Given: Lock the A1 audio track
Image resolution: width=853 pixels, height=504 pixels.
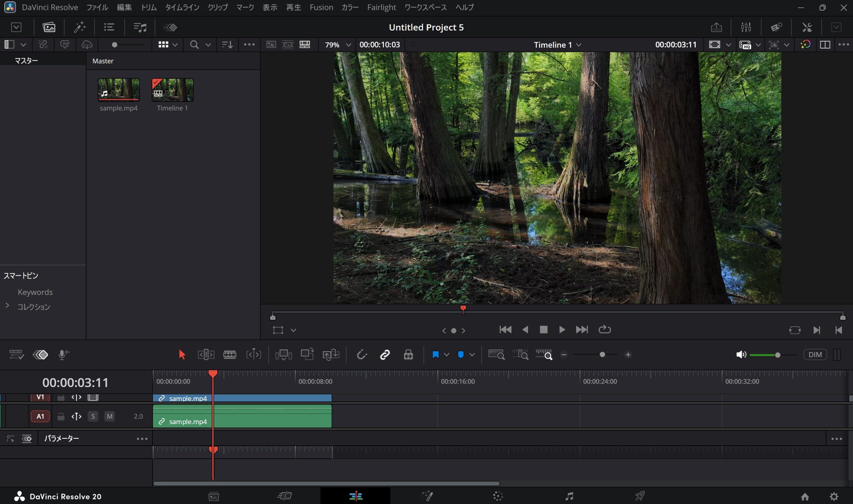Looking at the screenshot, I should pyautogui.click(x=61, y=416).
